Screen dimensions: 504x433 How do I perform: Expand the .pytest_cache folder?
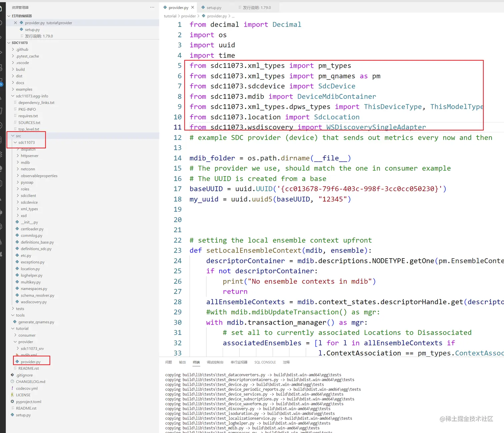(x=13, y=56)
